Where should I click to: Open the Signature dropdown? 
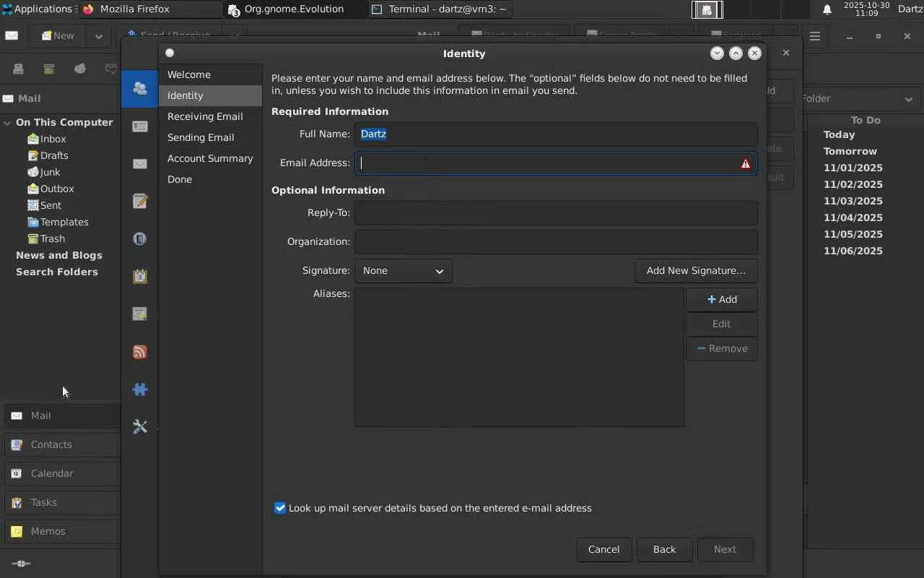click(x=403, y=271)
